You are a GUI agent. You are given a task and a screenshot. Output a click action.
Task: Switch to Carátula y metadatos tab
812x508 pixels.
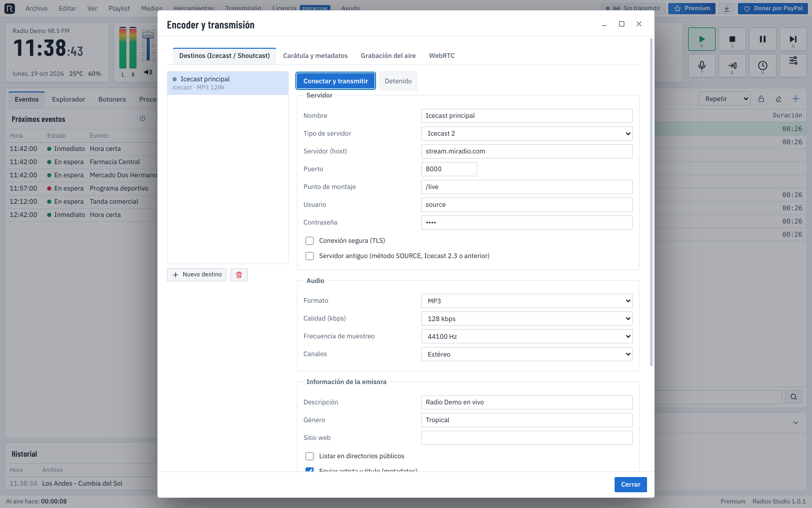click(315, 56)
